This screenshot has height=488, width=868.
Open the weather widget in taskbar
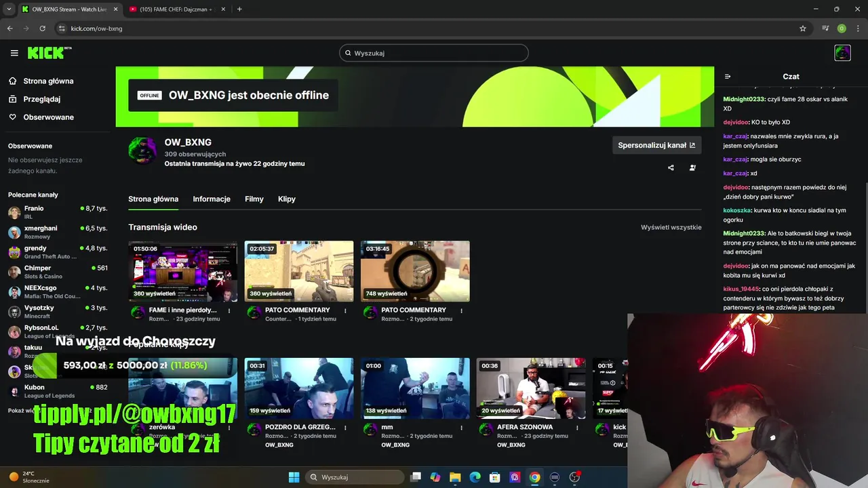pyautogui.click(x=29, y=477)
